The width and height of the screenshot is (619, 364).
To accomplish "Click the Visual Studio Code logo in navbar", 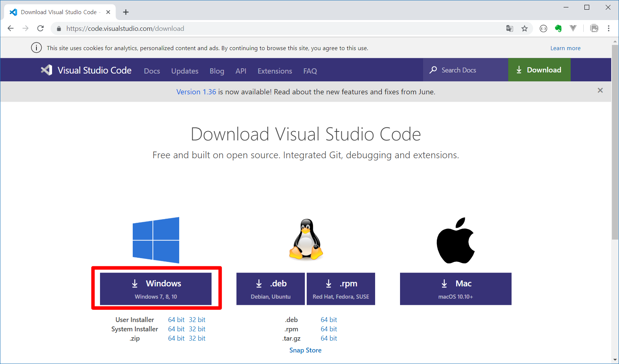I will pyautogui.click(x=46, y=70).
